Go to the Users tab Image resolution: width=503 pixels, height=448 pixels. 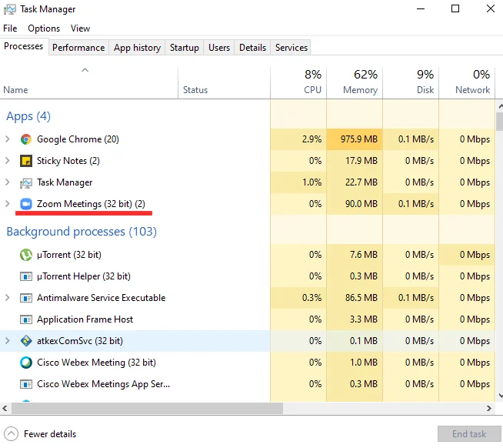tap(219, 48)
